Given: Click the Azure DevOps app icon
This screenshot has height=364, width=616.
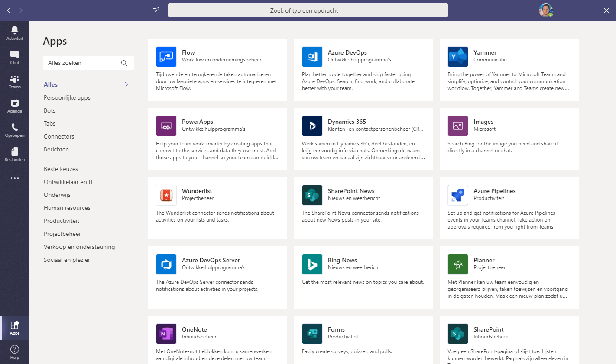Looking at the screenshot, I should 312,57.
